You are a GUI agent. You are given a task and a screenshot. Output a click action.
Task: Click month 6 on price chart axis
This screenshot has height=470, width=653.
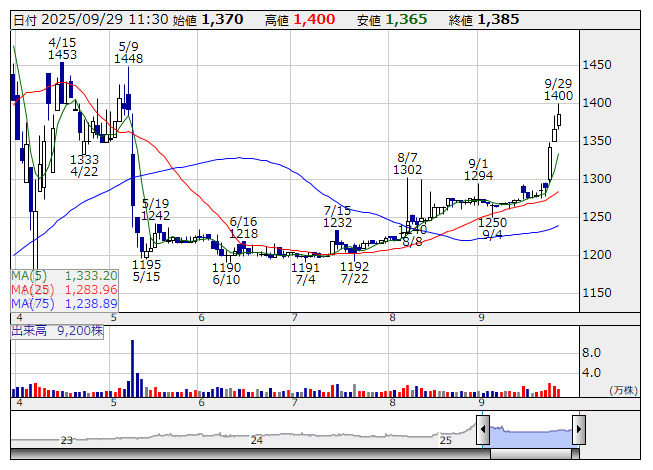[x=202, y=318]
